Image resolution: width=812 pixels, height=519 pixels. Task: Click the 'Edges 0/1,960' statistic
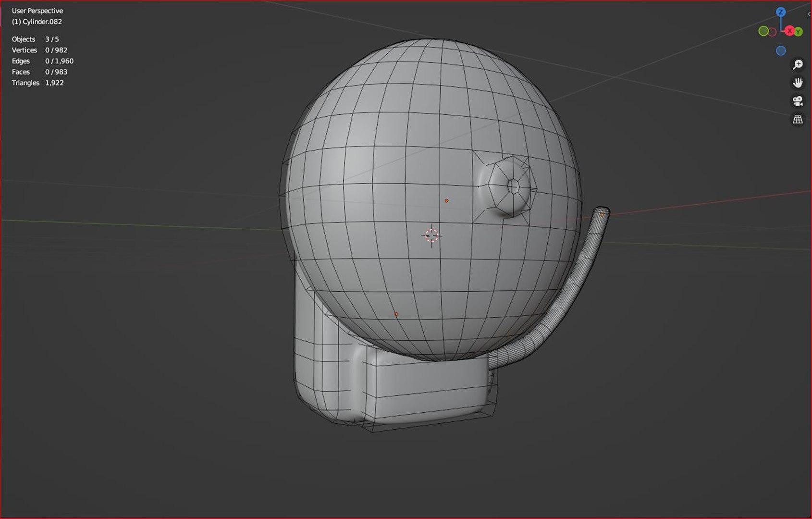[x=43, y=61]
